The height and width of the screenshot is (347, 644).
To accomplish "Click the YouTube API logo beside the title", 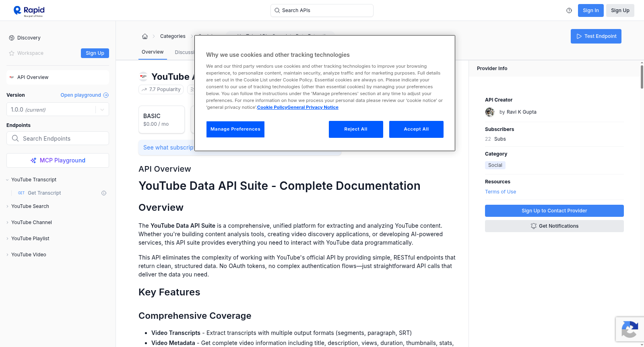I will coord(143,77).
